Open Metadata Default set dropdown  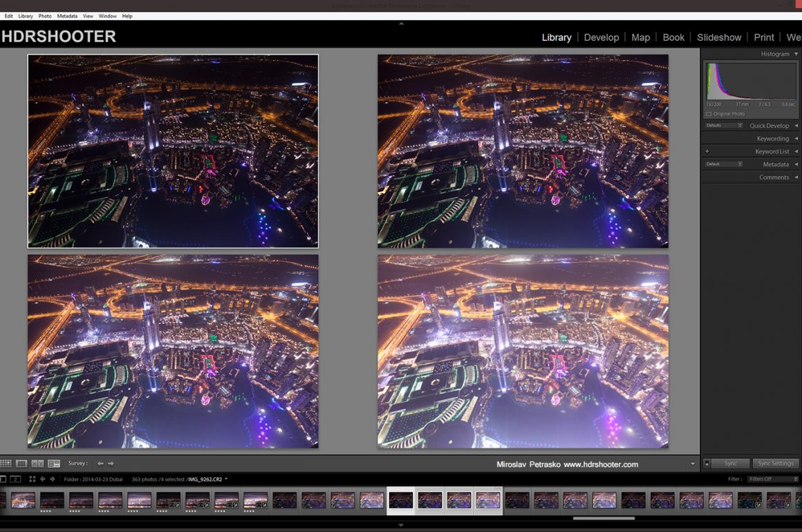[723, 164]
